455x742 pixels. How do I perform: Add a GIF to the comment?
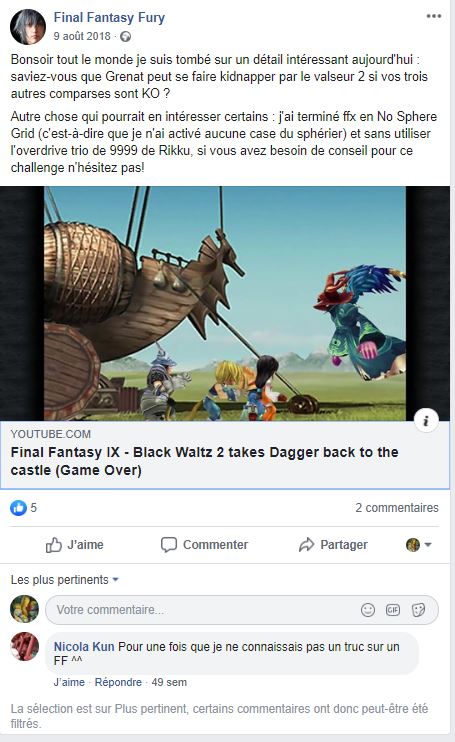click(x=393, y=610)
